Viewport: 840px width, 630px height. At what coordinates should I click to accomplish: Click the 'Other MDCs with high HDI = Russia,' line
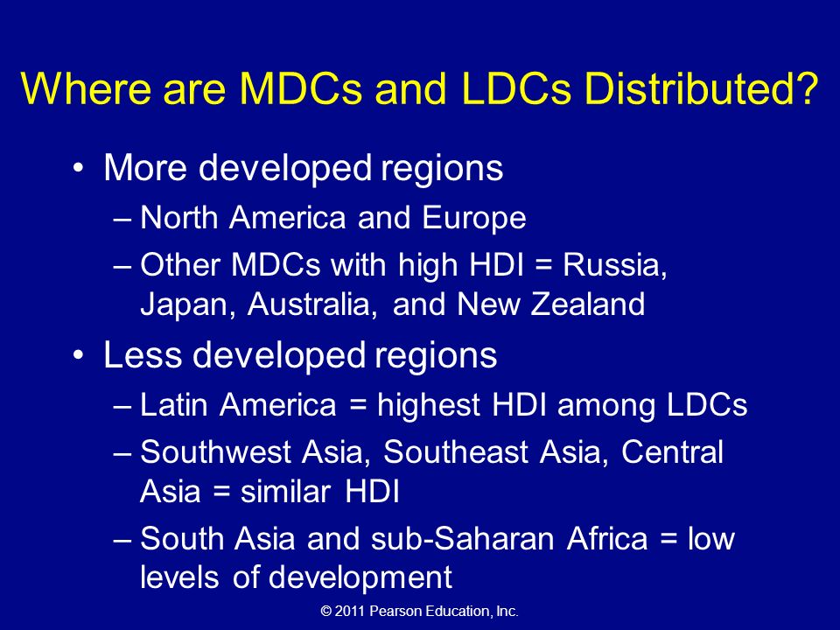coord(403,265)
